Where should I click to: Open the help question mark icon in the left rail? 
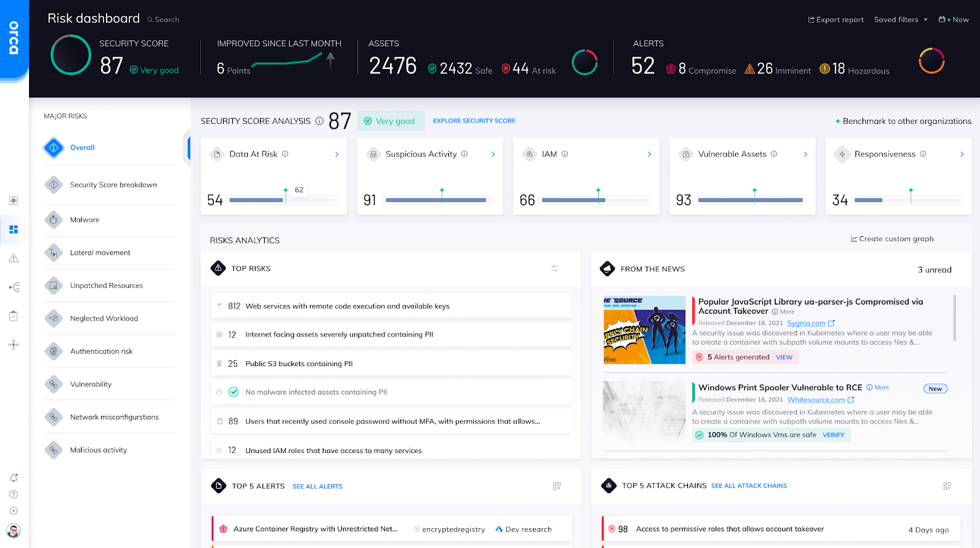(x=14, y=494)
